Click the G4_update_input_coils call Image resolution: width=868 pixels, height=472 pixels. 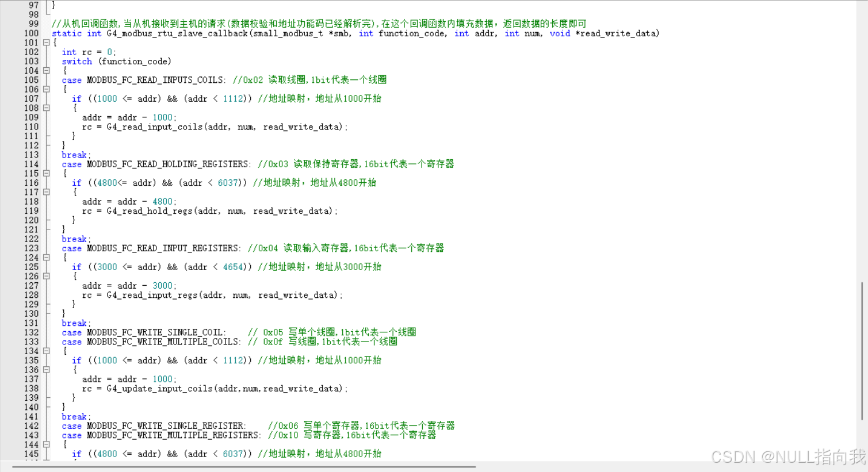pos(227,389)
